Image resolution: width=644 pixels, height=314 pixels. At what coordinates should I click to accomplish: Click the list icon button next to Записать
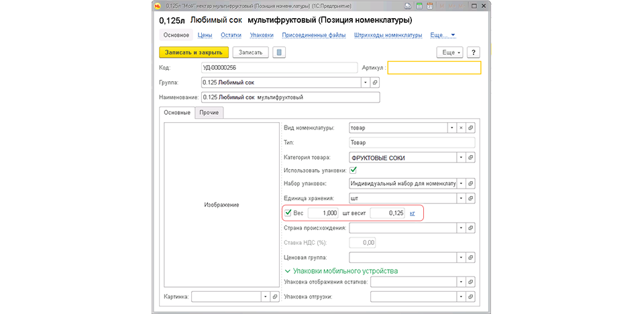pos(279,52)
